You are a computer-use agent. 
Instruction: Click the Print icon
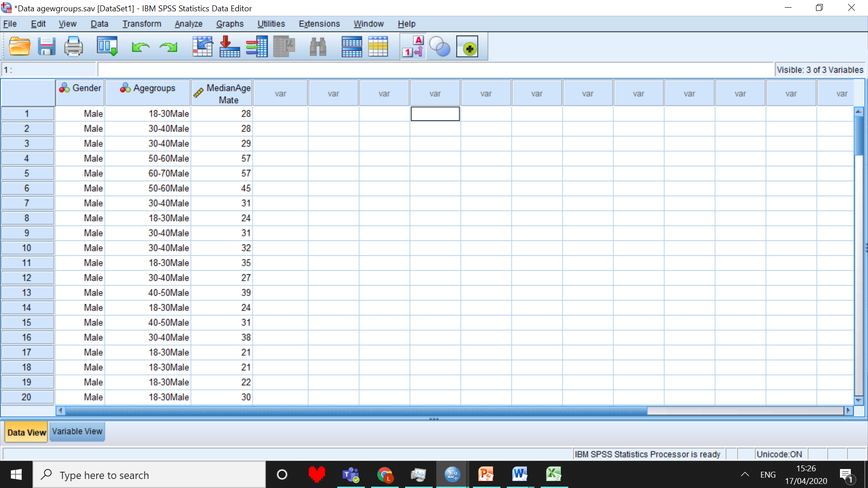pos(73,47)
